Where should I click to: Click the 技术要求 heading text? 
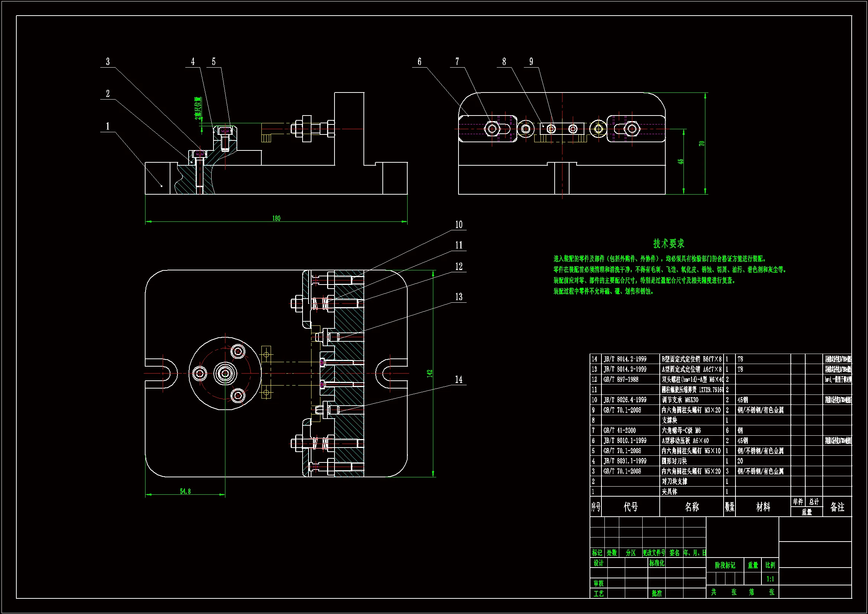pyautogui.click(x=668, y=244)
